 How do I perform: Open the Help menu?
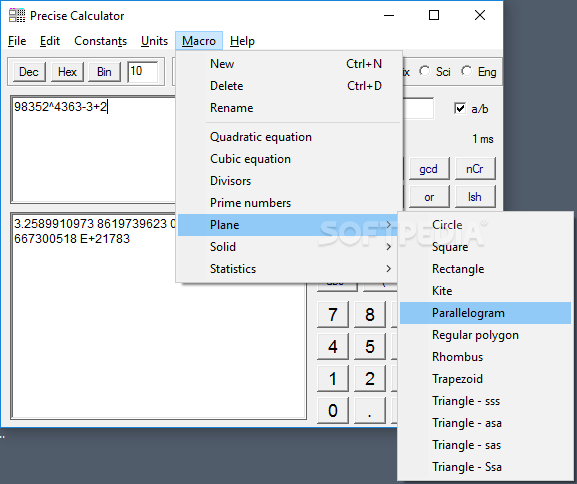(242, 41)
